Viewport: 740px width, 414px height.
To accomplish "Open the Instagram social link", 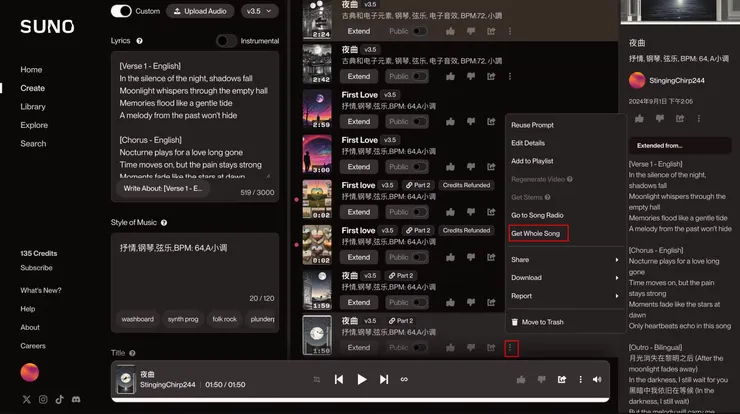I will point(43,399).
